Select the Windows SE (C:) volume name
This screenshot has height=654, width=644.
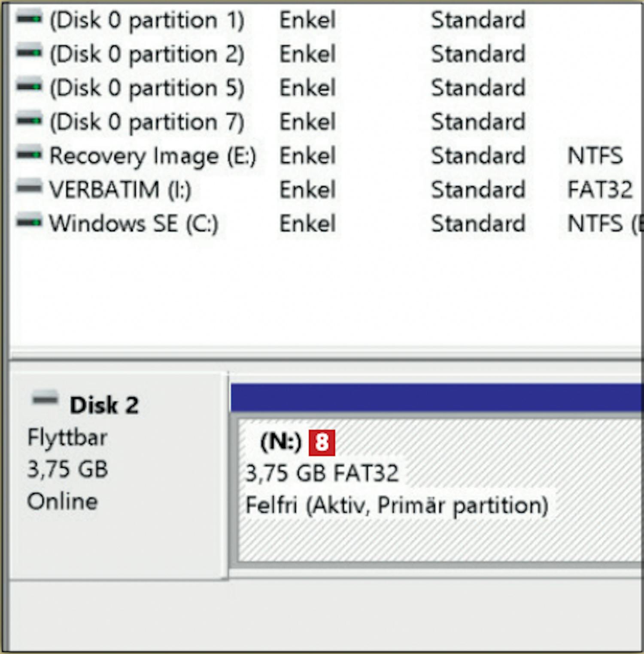(x=134, y=224)
